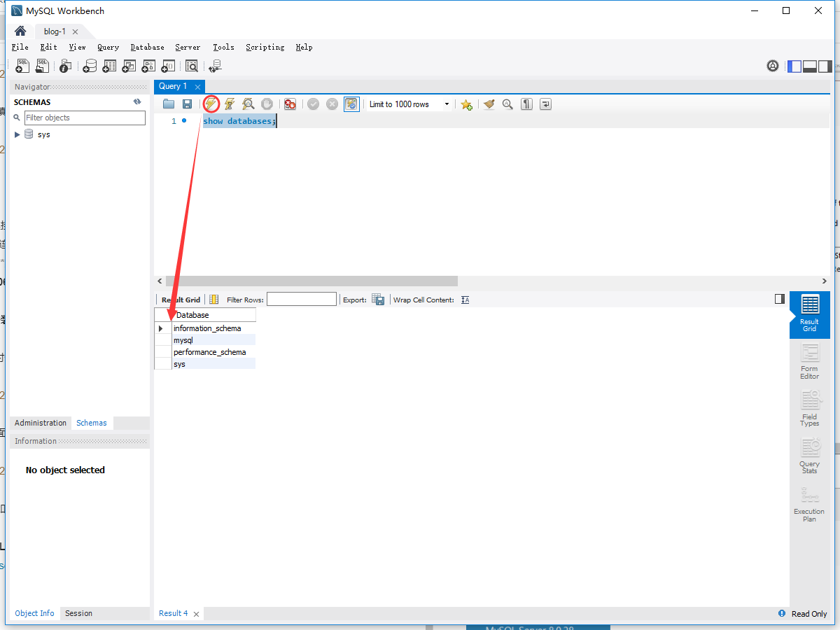The width and height of the screenshot is (840, 630).
Task: Open the Help menu
Action: coord(304,47)
